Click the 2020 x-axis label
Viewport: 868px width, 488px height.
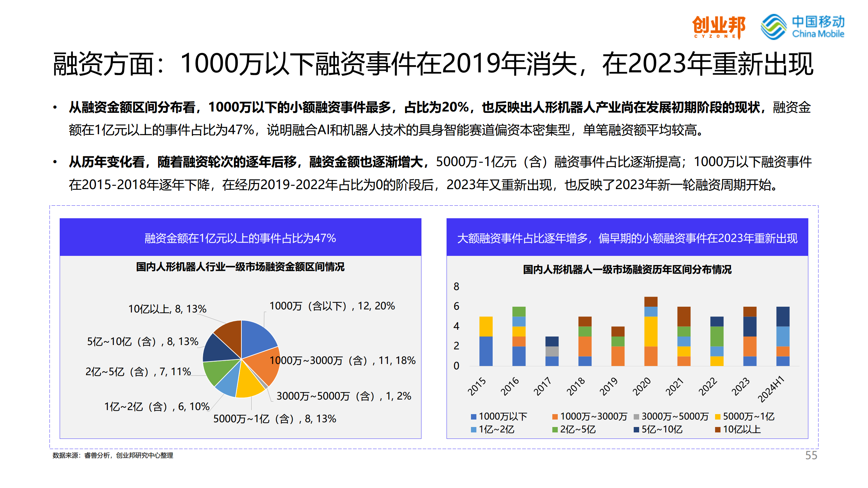click(642, 386)
